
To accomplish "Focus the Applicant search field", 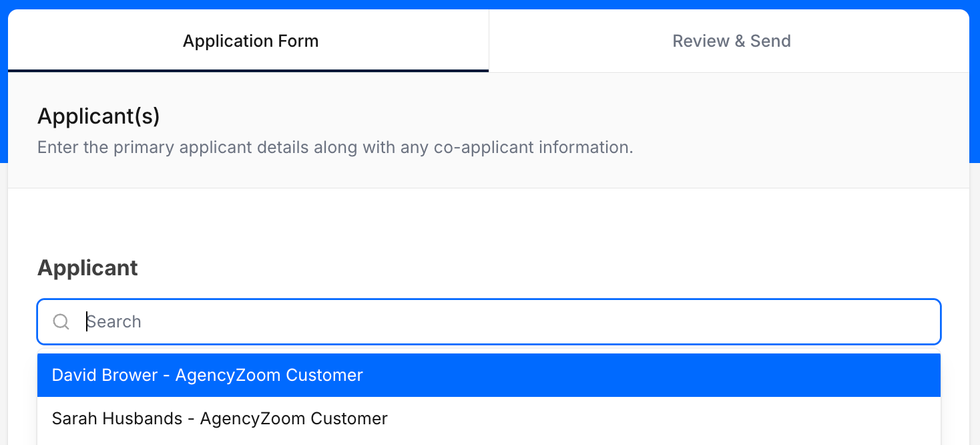I will (x=507, y=322).
